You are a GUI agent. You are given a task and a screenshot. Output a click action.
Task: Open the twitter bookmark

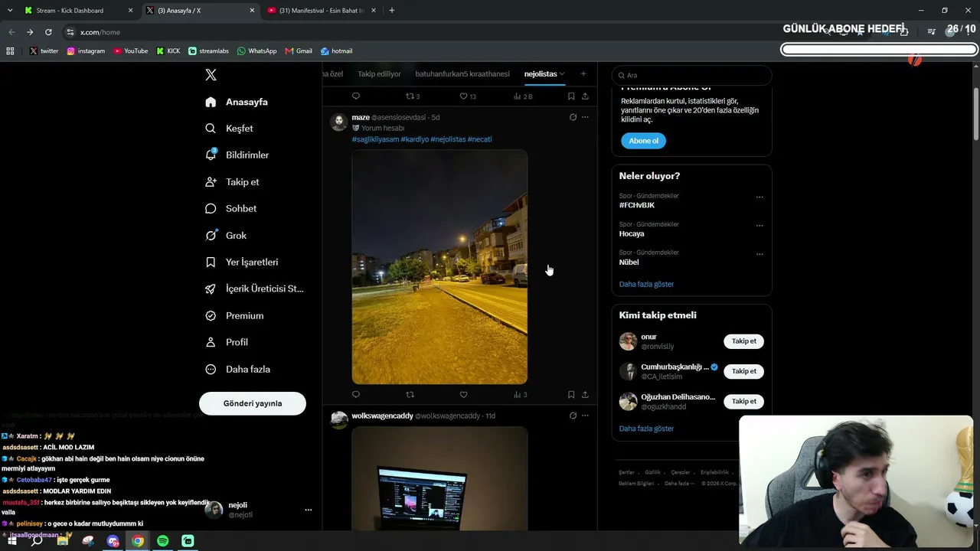pyautogui.click(x=44, y=51)
